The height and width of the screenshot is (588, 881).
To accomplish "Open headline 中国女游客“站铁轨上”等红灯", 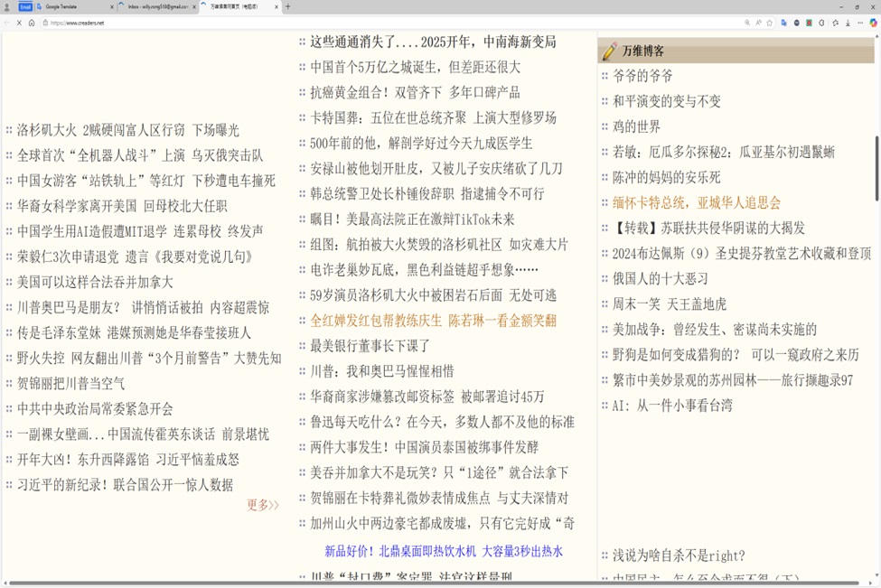I will (x=146, y=181).
